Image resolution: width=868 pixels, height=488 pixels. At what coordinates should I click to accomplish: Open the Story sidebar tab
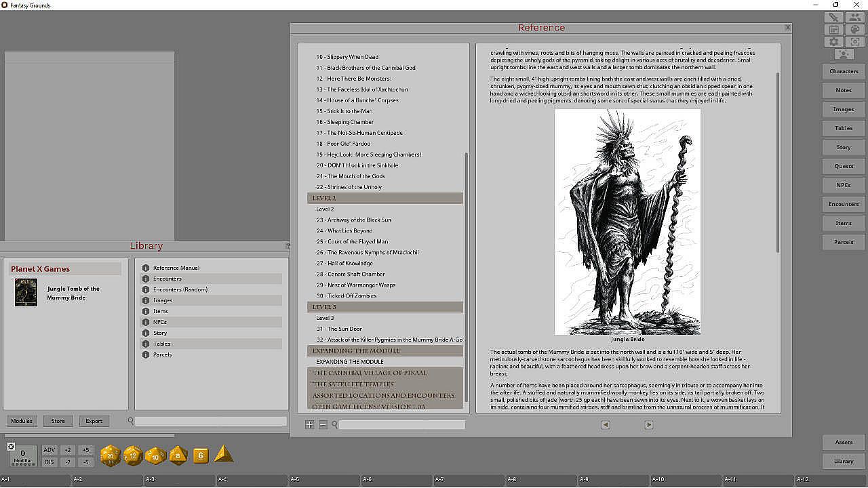[x=844, y=147]
